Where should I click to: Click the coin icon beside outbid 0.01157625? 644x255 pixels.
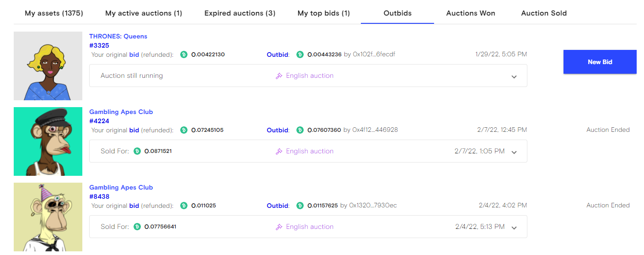coord(300,206)
